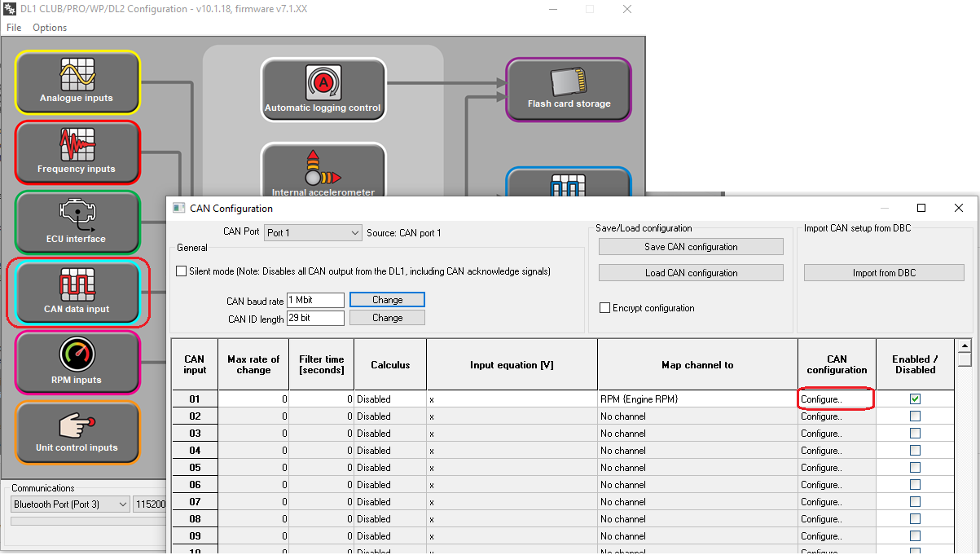The height and width of the screenshot is (555, 980).
Task: Open the Frequency inputs block
Action: click(x=77, y=152)
